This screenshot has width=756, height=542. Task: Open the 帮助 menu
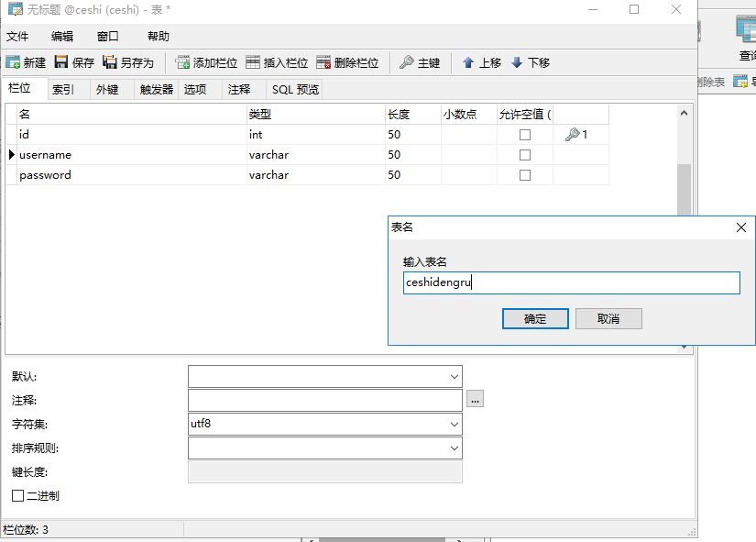point(159,36)
